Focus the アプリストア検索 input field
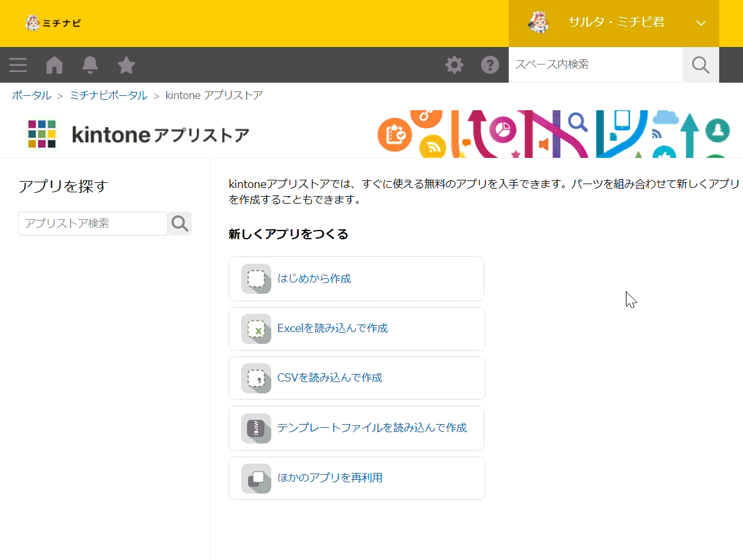 tap(93, 224)
